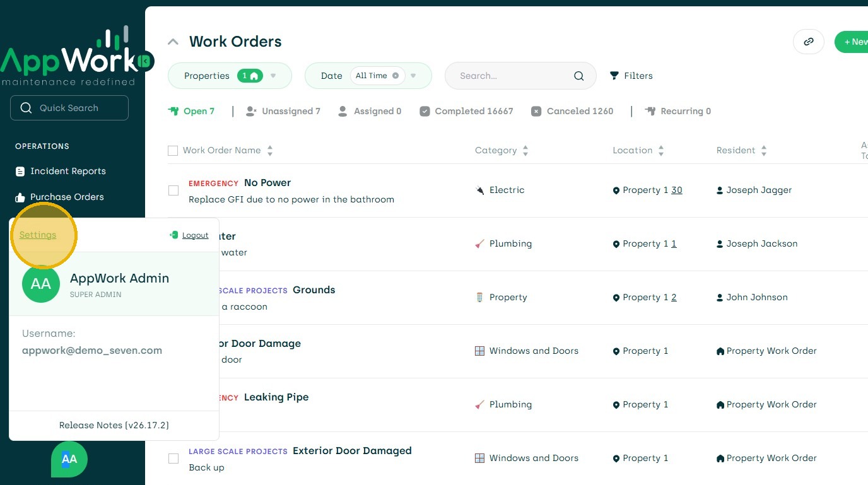Screen dimensions: 868x485
Task: Sort by Resident column arrows
Action: pyautogui.click(x=764, y=151)
